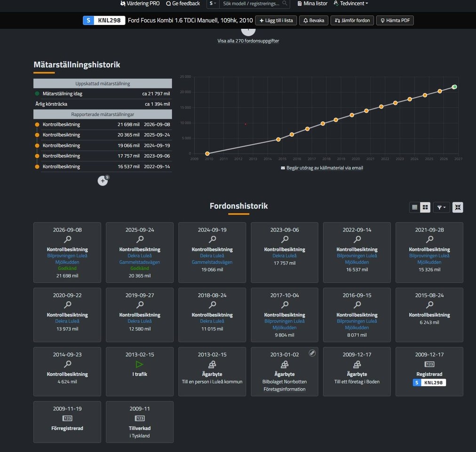The image size is (476, 452).
Task: Select the 21 698 mil reading row
Action: click(103, 124)
